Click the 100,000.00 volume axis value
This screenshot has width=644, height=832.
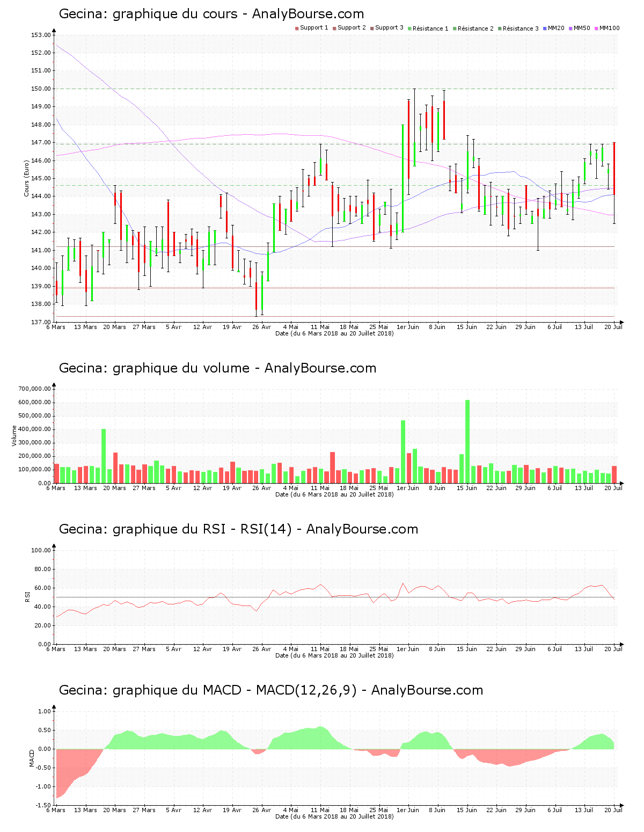pyautogui.click(x=34, y=470)
